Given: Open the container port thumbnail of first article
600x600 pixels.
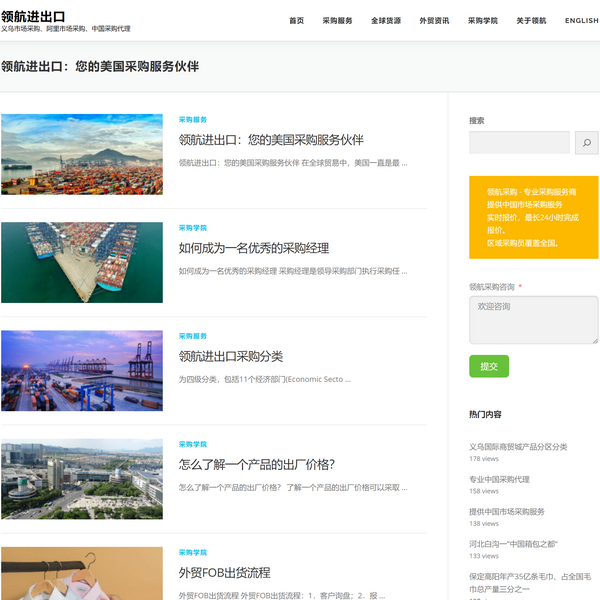Looking at the screenshot, I should tap(82, 154).
